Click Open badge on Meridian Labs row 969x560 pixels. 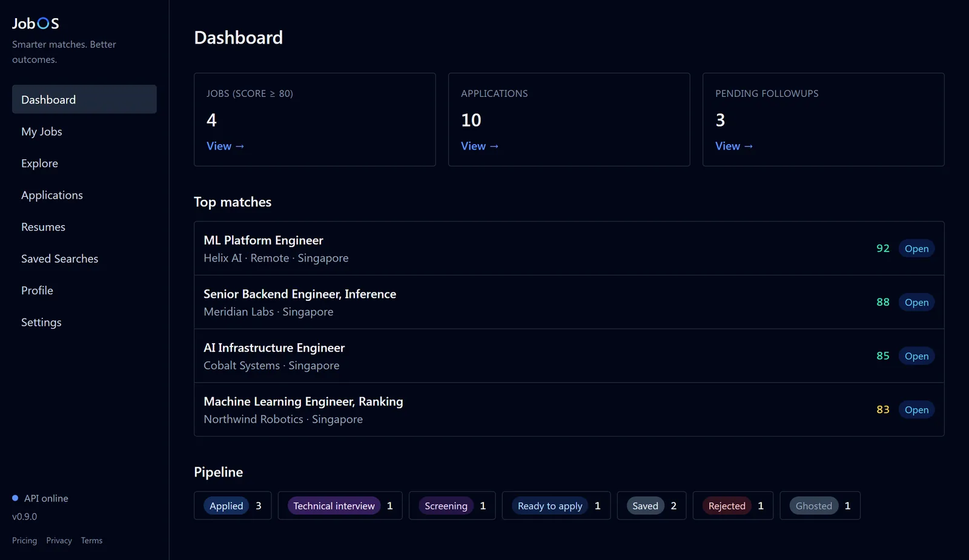916,302
